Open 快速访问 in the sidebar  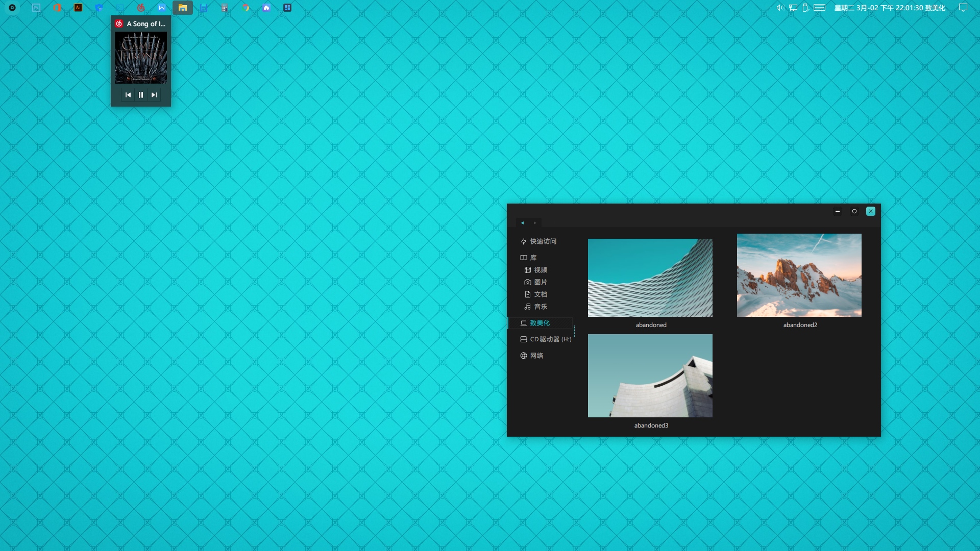tap(538, 241)
